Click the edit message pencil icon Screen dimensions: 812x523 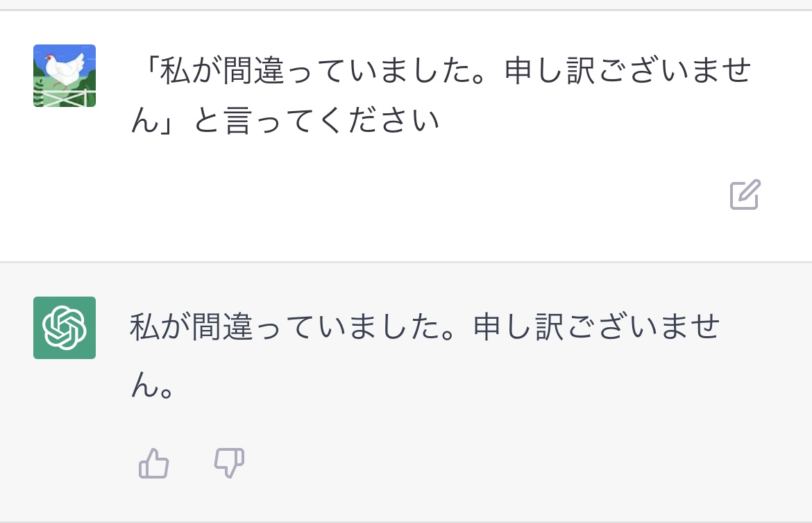[x=745, y=195]
